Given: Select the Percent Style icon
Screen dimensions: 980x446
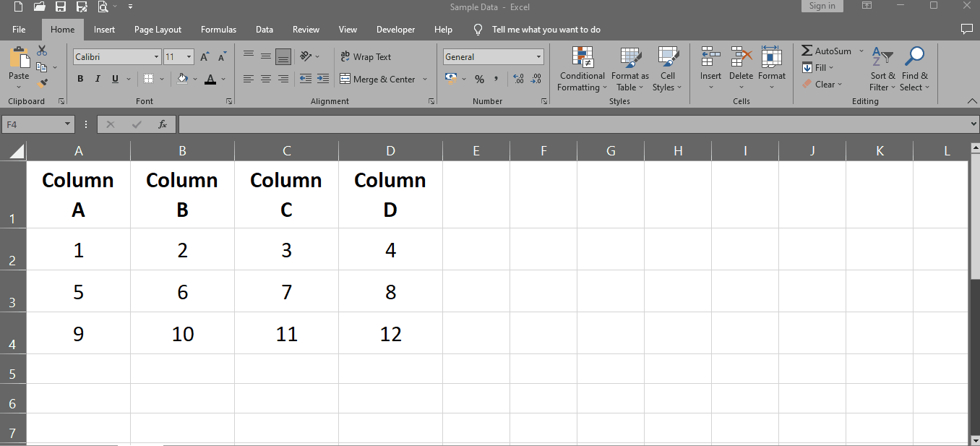Looking at the screenshot, I should [479, 79].
